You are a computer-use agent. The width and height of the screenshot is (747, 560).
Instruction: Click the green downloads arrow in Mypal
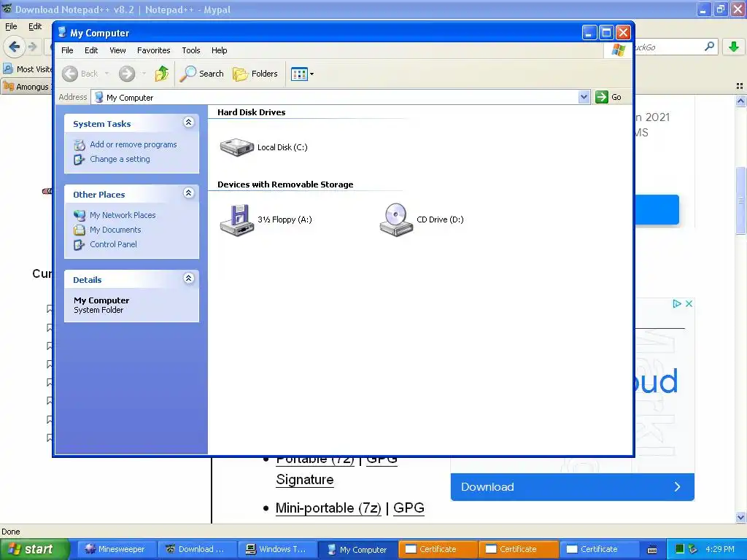[x=734, y=47]
